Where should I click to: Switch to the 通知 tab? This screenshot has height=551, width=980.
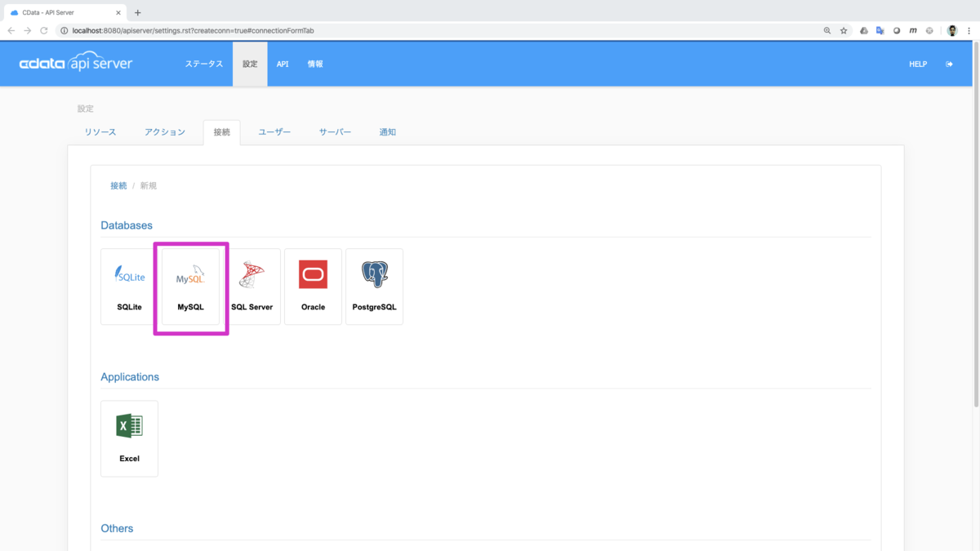tap(388, 132)
